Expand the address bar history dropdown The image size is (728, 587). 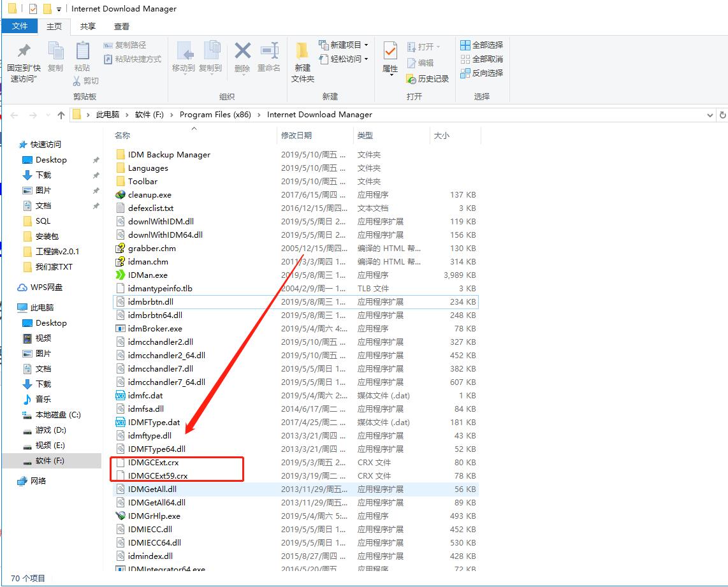tap(710, 115)
